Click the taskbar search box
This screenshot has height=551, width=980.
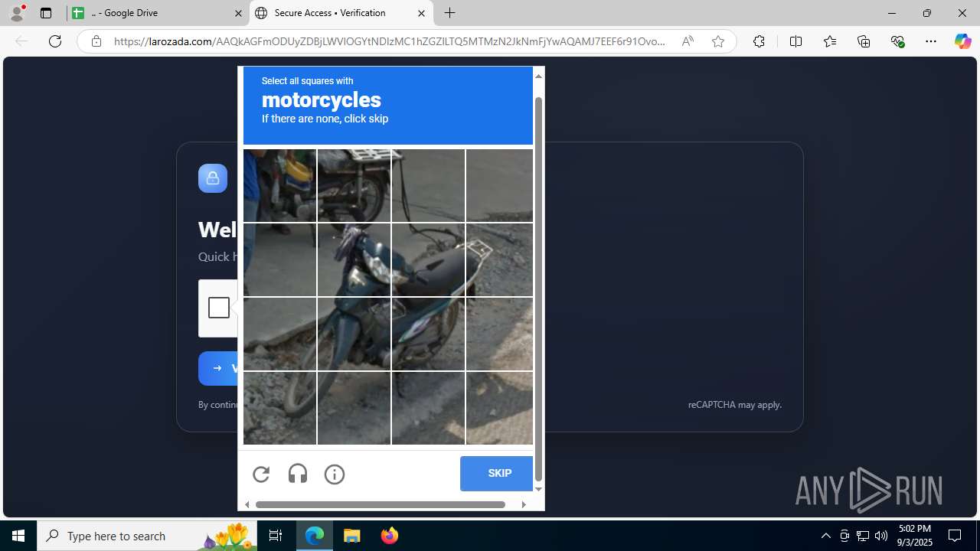coord(147,536)
